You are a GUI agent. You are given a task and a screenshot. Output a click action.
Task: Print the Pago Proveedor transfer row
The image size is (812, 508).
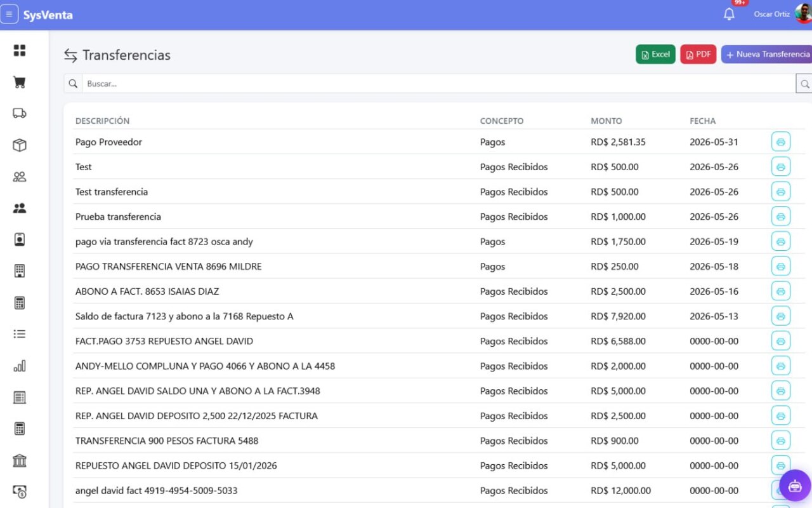click(781, 142)
